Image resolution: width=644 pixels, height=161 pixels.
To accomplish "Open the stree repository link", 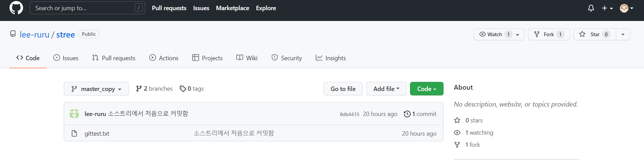I will (65, 34).
